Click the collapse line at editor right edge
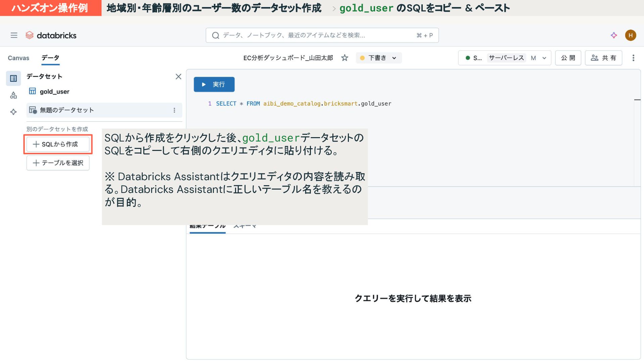The image size is (644, 363). click(x=637, y=100)
